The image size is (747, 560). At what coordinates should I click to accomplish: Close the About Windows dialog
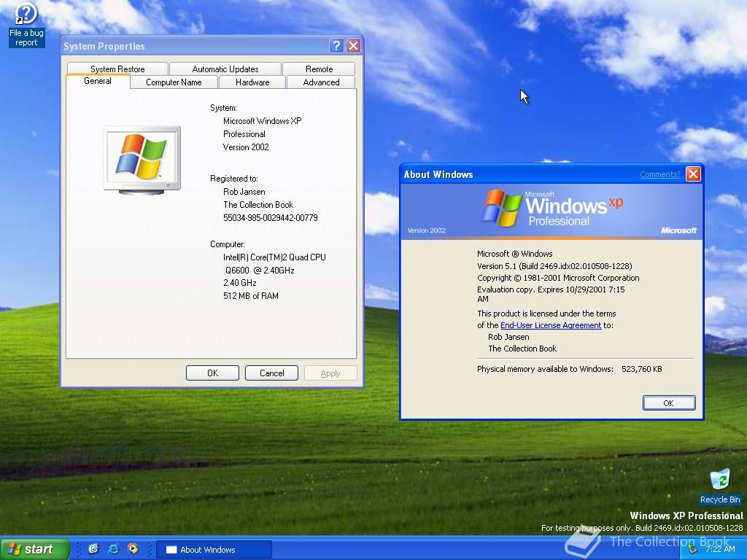pyautogui.click(x=693, y=174)
